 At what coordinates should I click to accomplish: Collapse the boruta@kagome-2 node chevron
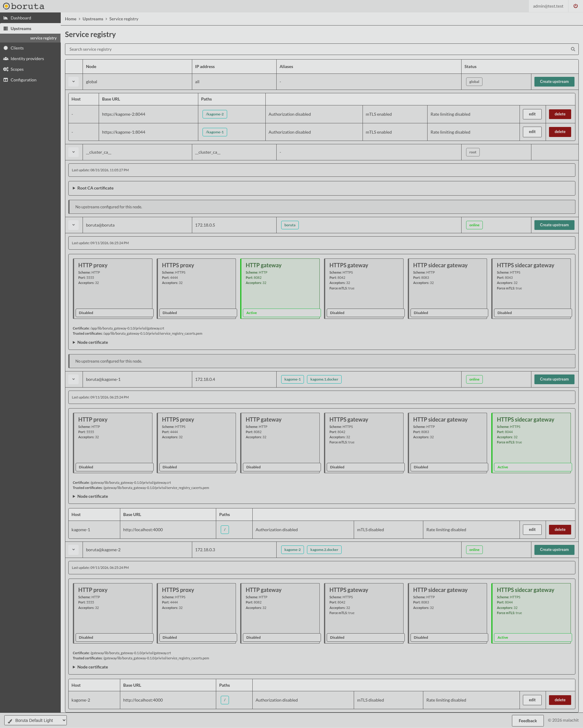73,550
